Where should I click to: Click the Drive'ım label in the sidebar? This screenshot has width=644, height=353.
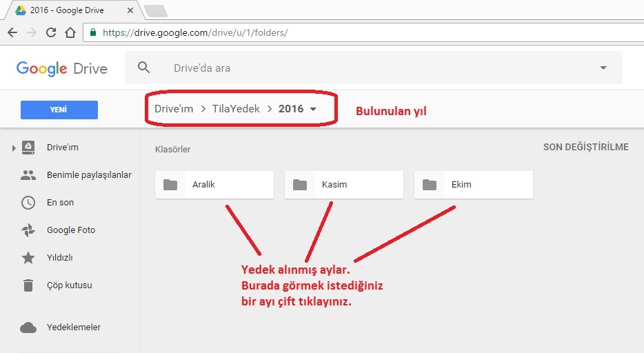(63, 148)
